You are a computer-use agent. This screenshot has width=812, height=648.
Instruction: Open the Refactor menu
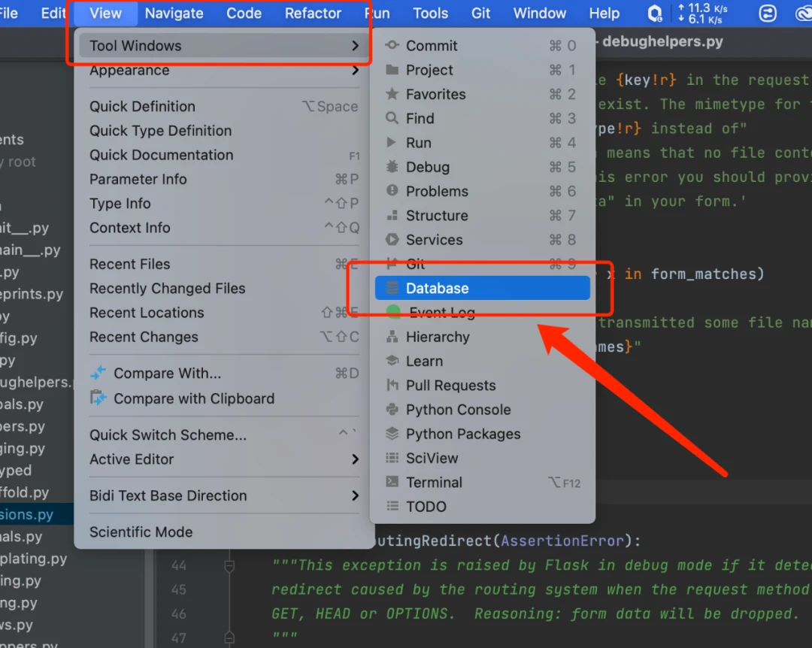tap(313, 14)
